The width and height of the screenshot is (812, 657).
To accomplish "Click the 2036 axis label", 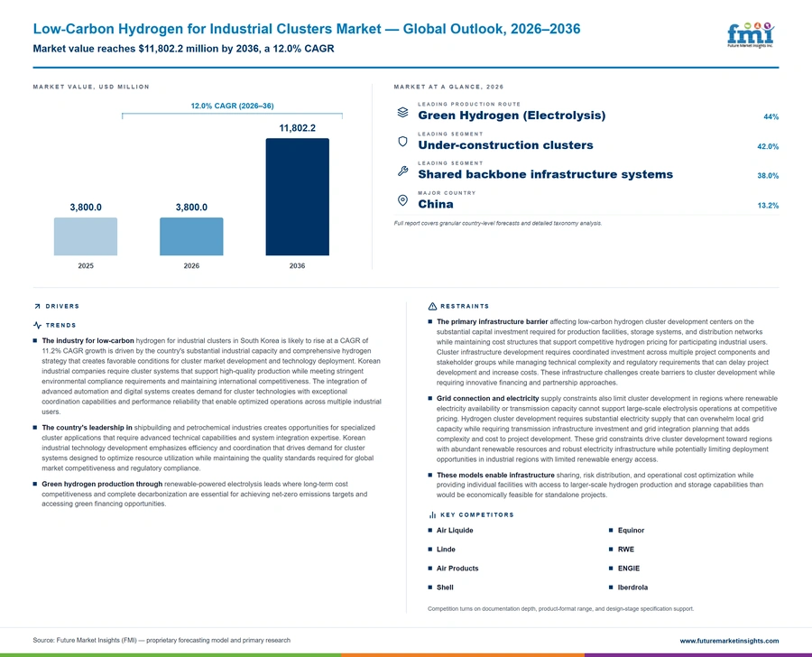I will coord(297,266).
